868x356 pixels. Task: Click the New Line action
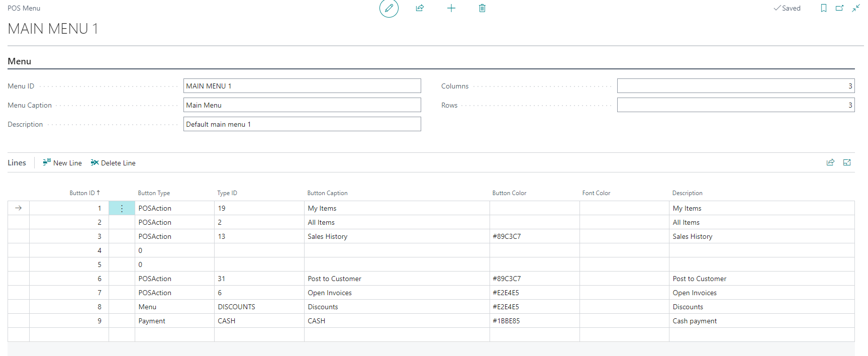pos(62,163)
